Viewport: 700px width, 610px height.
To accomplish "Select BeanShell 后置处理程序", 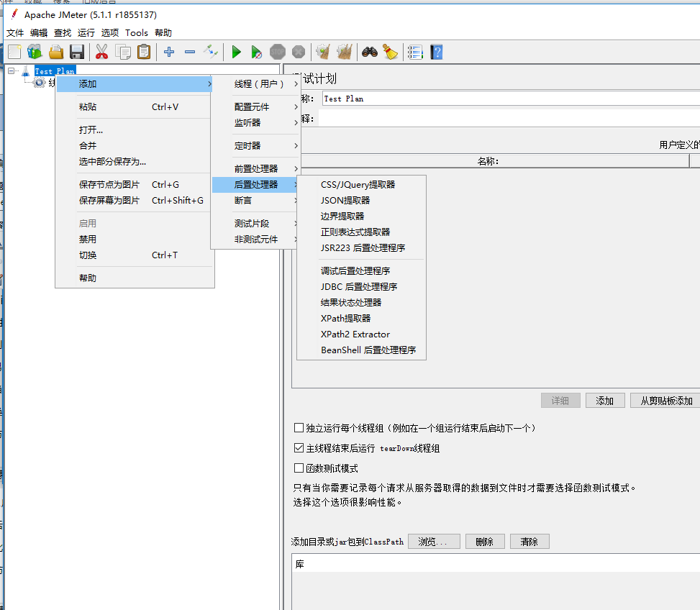I will point(361,350).
